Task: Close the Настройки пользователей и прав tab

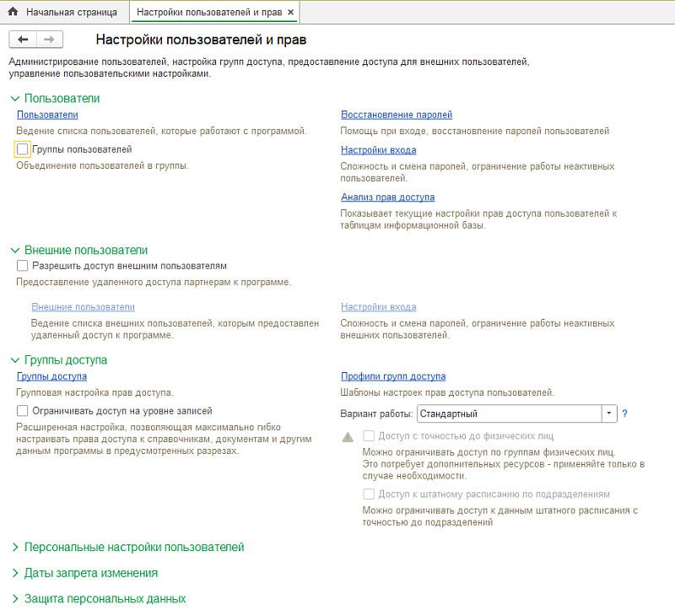Action: click(x=291, y=13)
